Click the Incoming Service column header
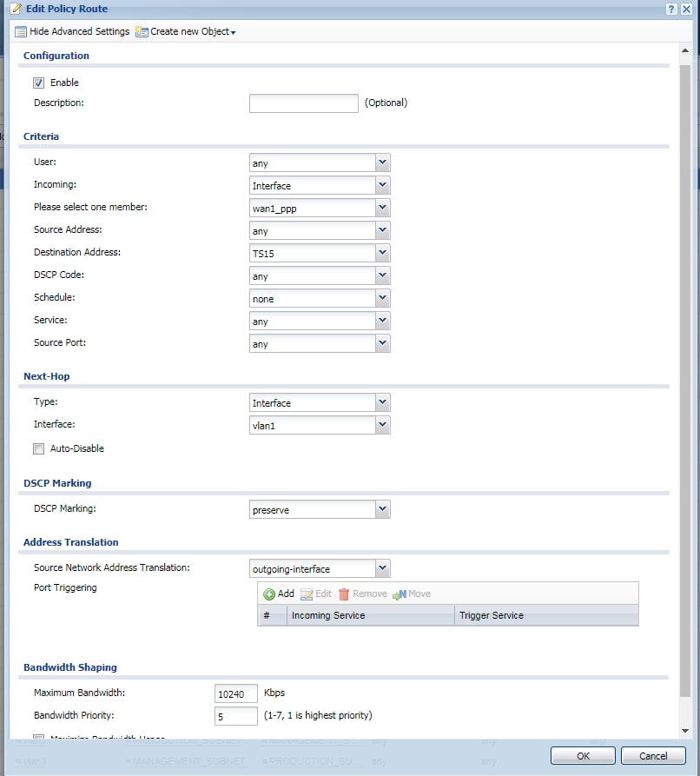 (371, 615)
